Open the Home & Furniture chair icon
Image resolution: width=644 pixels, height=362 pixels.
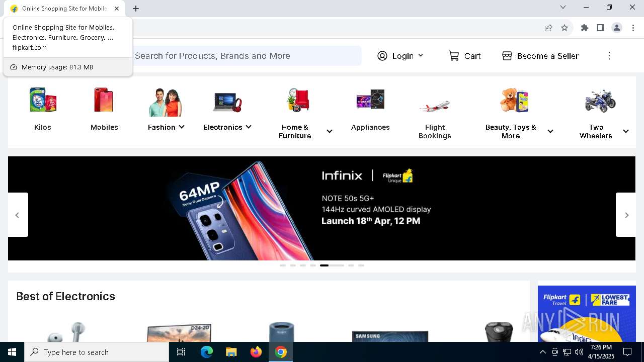[298, 101]
